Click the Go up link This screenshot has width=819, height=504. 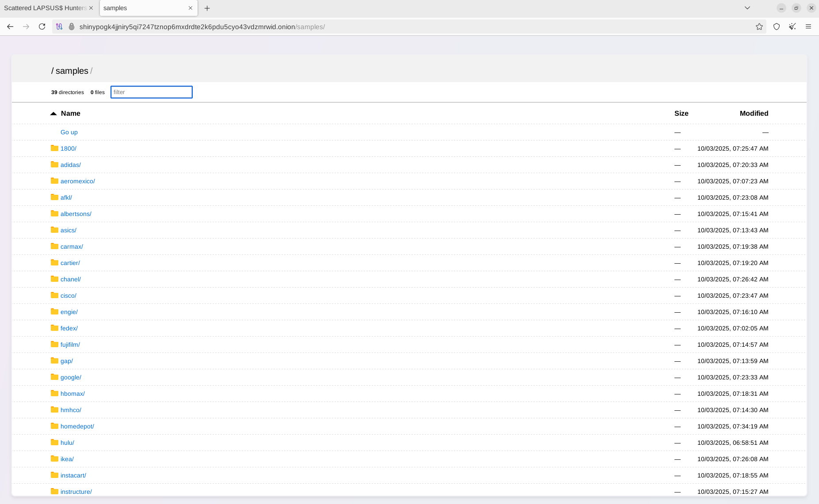click(x=69, y=132)
